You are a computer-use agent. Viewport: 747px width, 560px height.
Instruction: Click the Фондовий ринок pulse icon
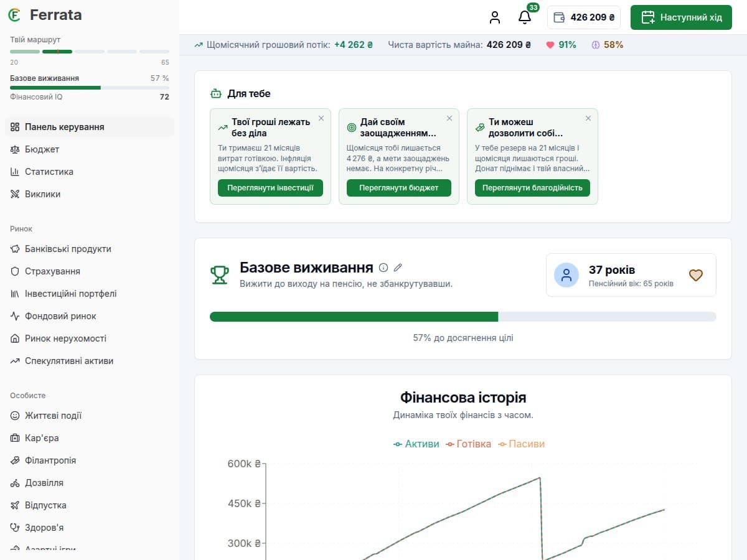tap(16, 316)
